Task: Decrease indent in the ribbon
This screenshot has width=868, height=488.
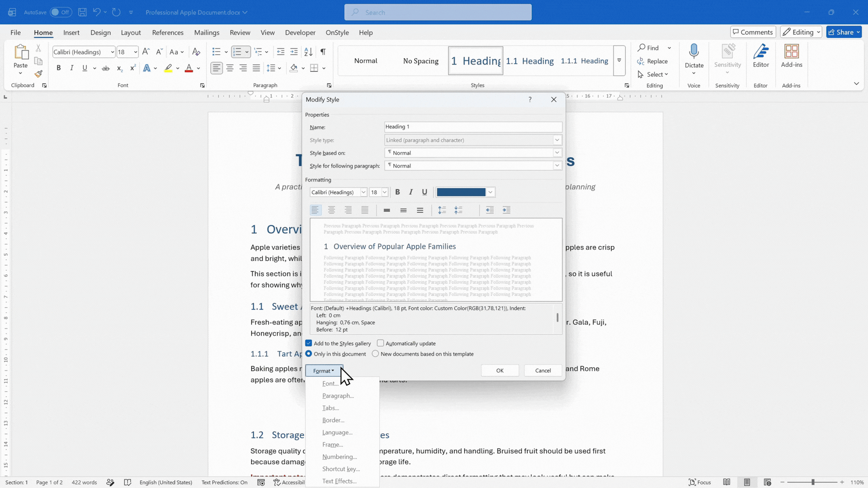Action: coord(280,52)
